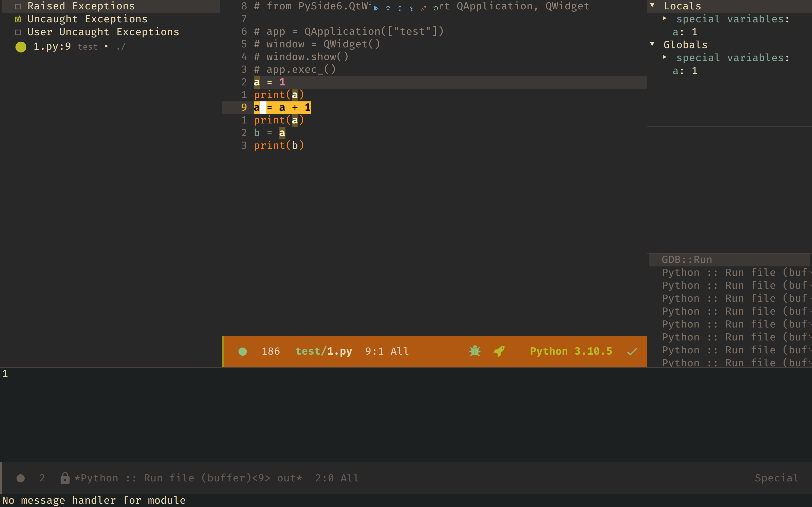Image resolution: width=812 pixels, height=507 pixels.
Task: Click the rocket icon in the modeline
Action: pos(499,351)
